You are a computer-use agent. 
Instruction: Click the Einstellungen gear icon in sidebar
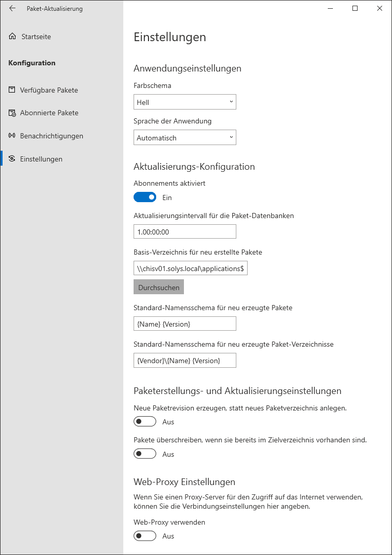pyautogui.click(x=12, y=159)
